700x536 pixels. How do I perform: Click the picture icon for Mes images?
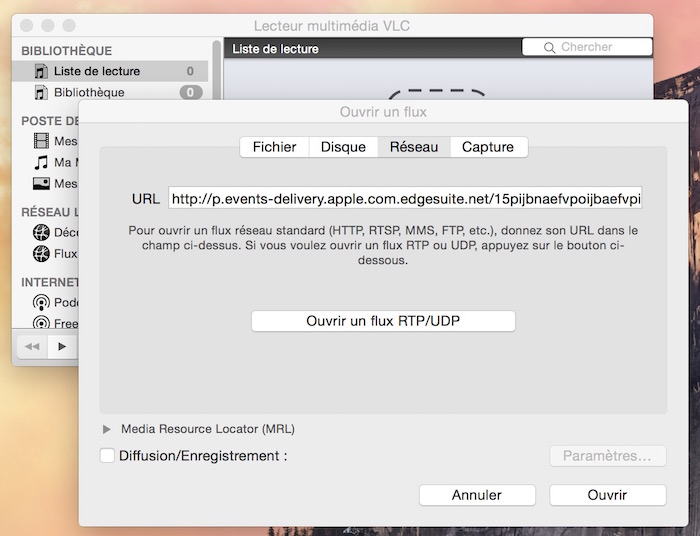click(x=41, y=183)
